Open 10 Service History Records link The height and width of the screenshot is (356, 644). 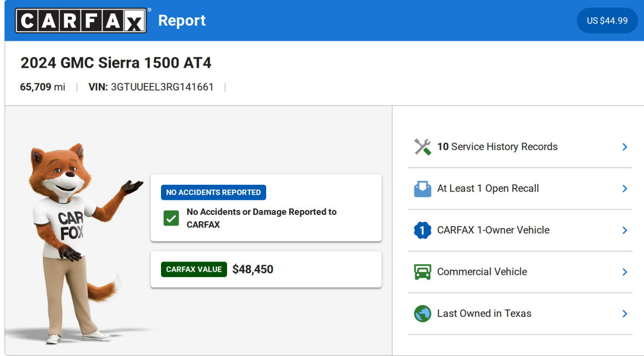pos(497,147)
